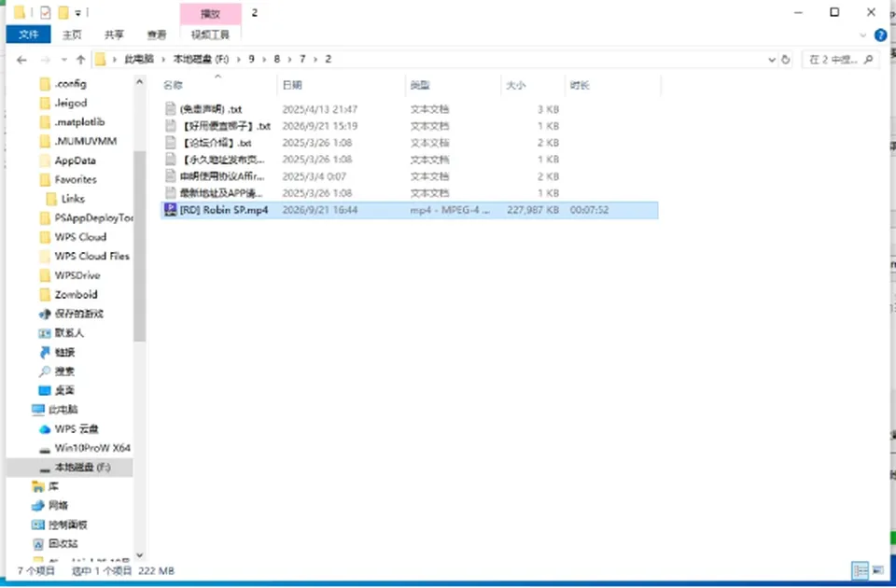
Task: Click the Back navigation arrow
Action: [21, 60]
